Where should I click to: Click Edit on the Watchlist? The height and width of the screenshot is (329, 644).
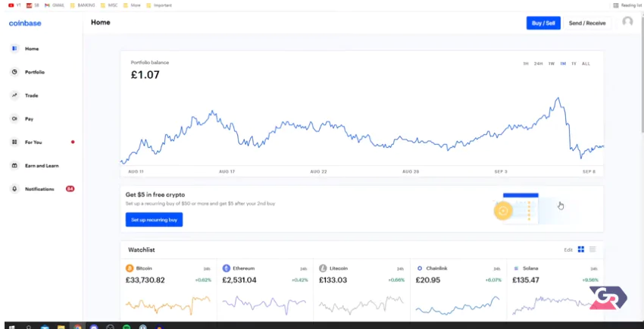pyautogui.click(x=568, y=249)
